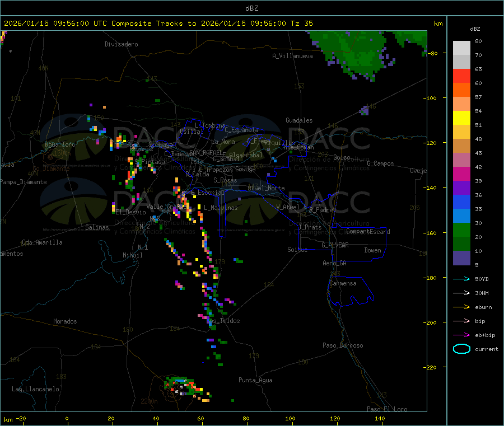
Task: Click the S_Rosas map label
Action: coord(225,180)
